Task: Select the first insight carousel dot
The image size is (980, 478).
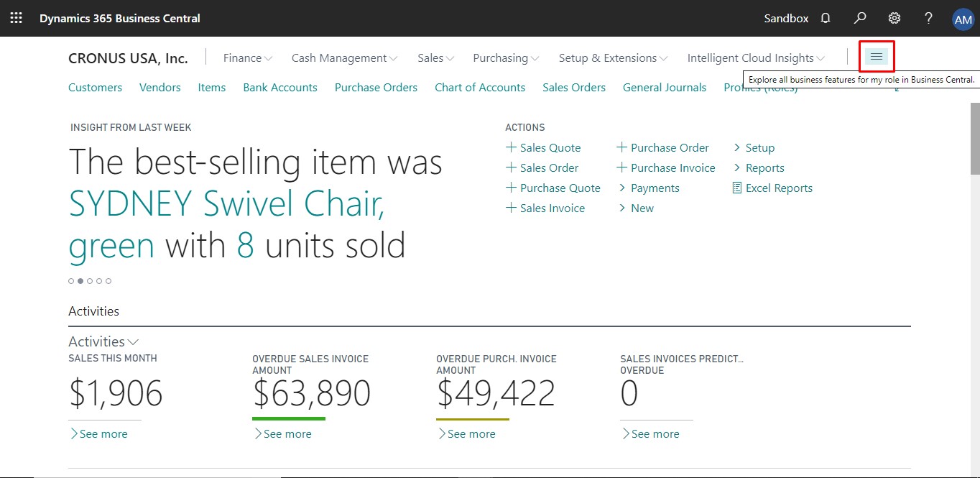Action: [x=71, y=281]
